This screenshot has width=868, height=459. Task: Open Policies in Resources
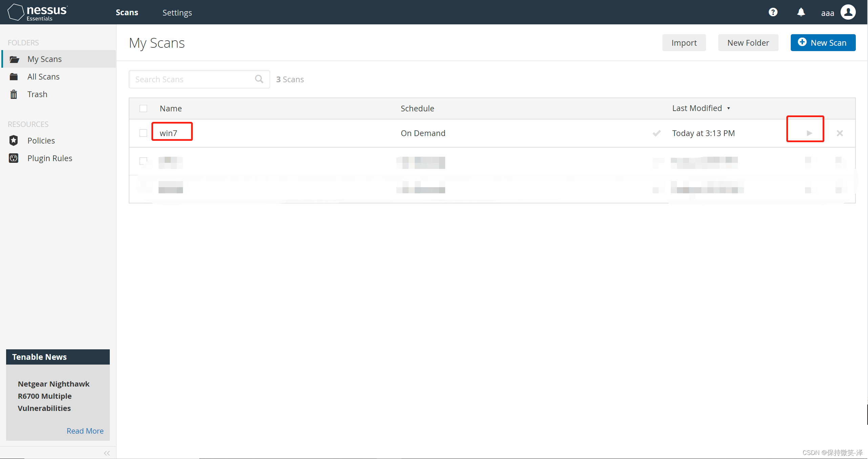click(x=41, y=140)
